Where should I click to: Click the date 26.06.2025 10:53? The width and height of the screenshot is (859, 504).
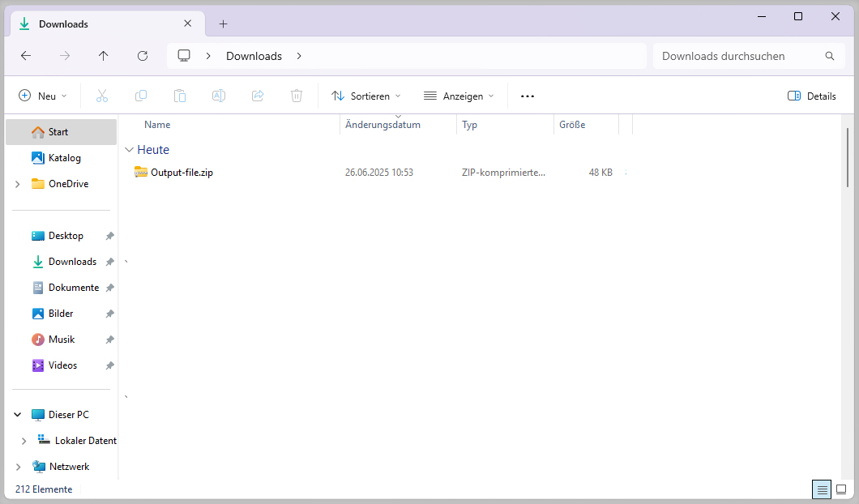pyautogui.click(x=379, y=173)
